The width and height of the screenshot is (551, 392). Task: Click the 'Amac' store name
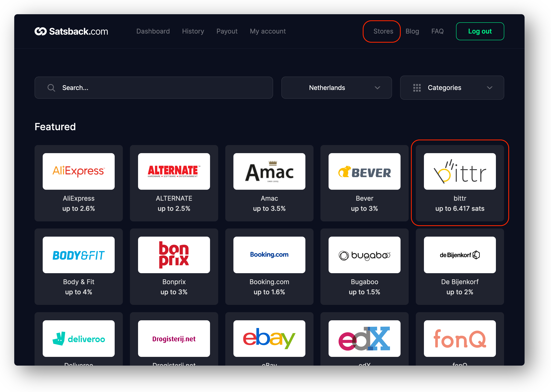pos(269,198)
